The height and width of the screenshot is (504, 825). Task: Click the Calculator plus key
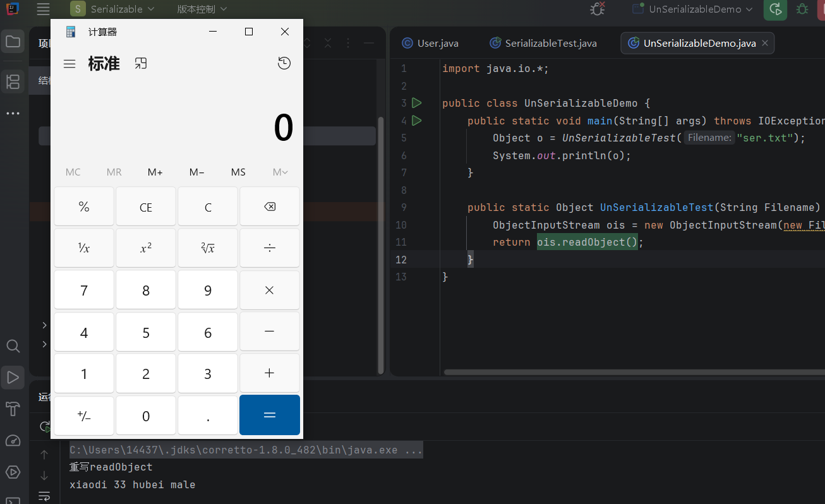click(x=270, y=373)
